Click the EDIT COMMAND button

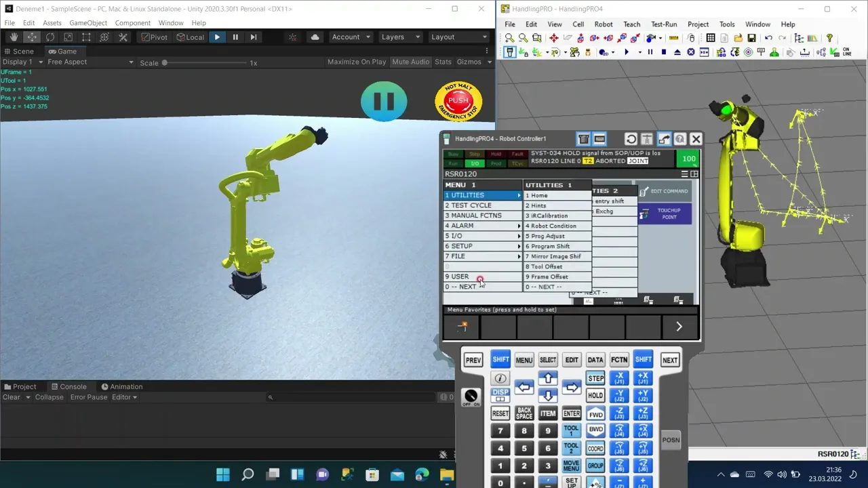pyautogui.click(x=665, y=191)
